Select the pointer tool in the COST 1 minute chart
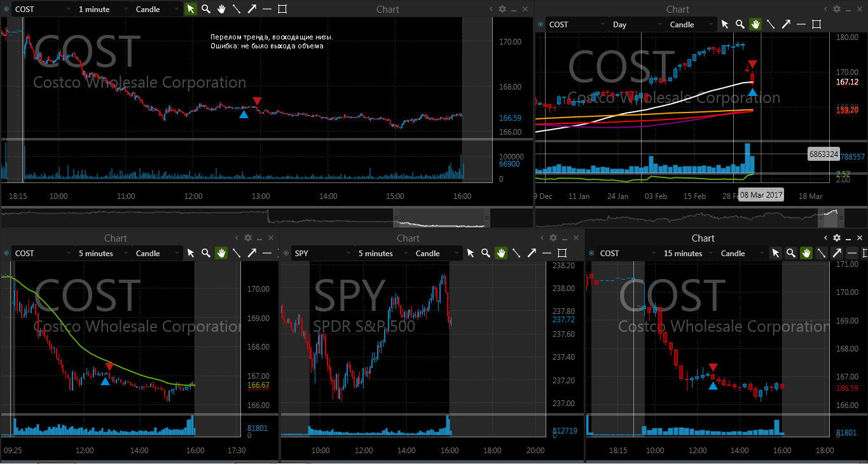Viewport: 868px width, 464px height. pyautogui.click(x=191, y=9)
